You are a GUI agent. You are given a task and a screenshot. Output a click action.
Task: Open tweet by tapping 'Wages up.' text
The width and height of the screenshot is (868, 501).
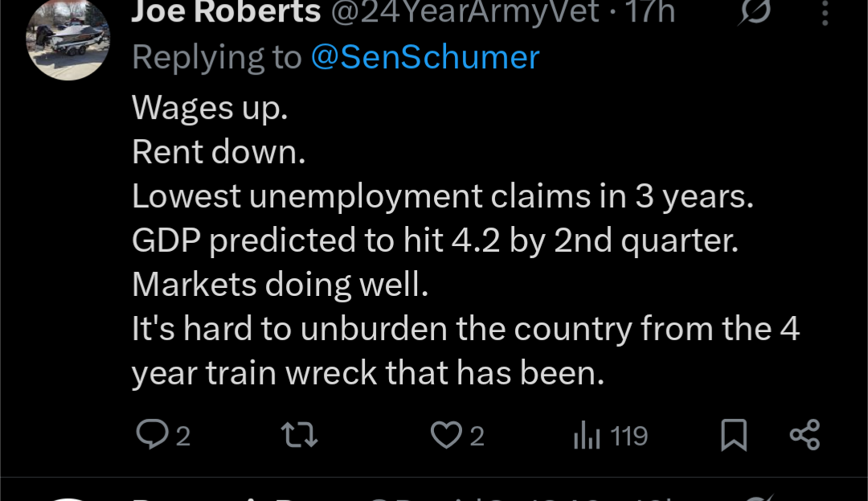210,107
